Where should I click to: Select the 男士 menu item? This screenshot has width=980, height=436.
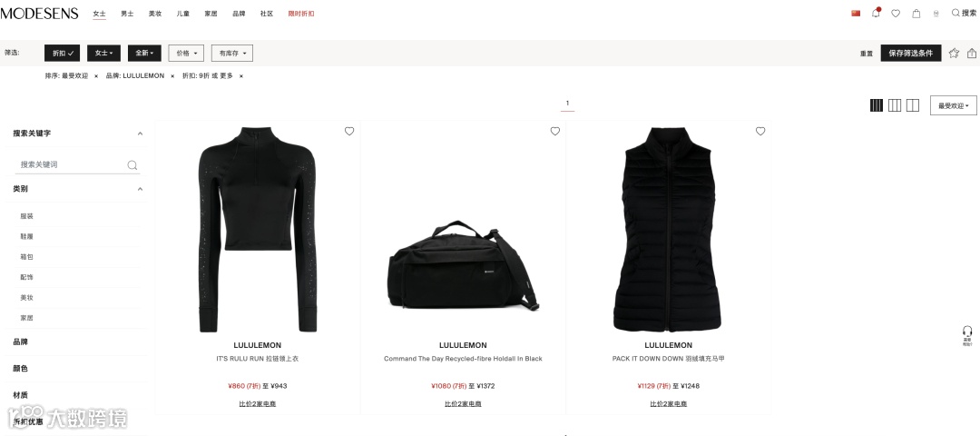(127, 14)
